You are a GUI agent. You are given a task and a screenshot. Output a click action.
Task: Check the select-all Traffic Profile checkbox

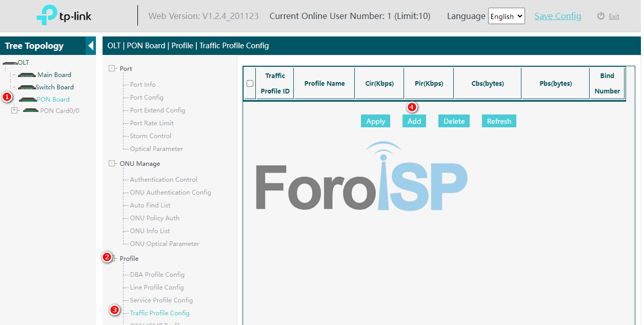(250, 83)
